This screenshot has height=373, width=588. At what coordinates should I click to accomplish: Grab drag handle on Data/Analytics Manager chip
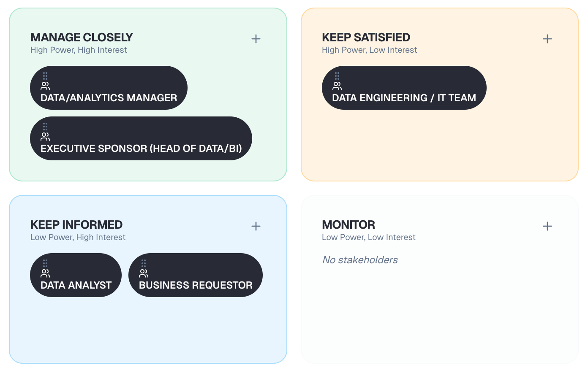click(x=45, y=76)
